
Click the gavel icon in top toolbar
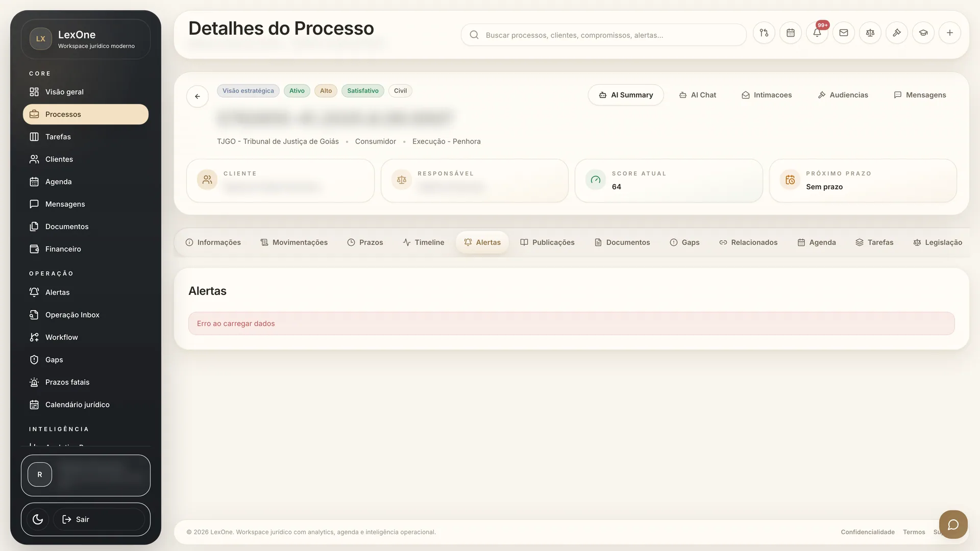pos(896,33)
